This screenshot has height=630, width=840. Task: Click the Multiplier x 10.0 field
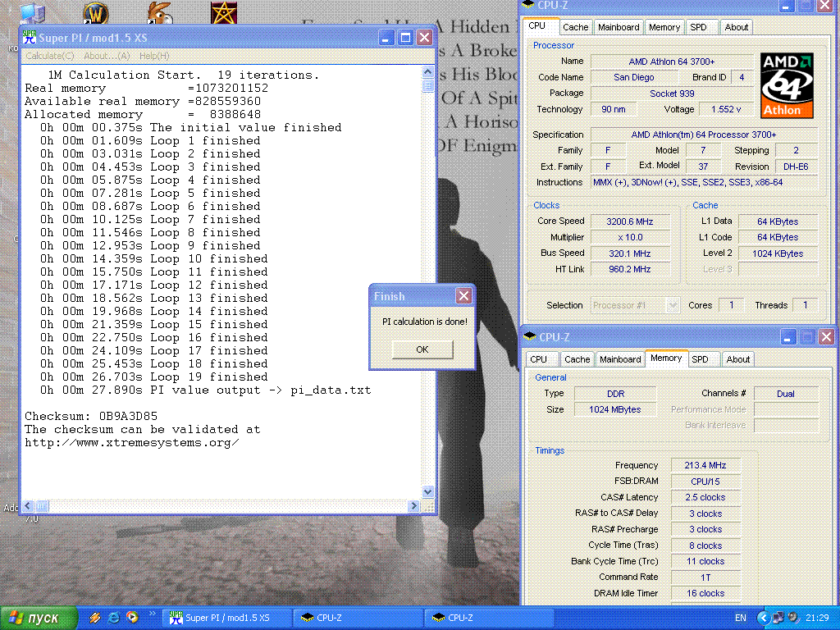click(x=629, y=237)
